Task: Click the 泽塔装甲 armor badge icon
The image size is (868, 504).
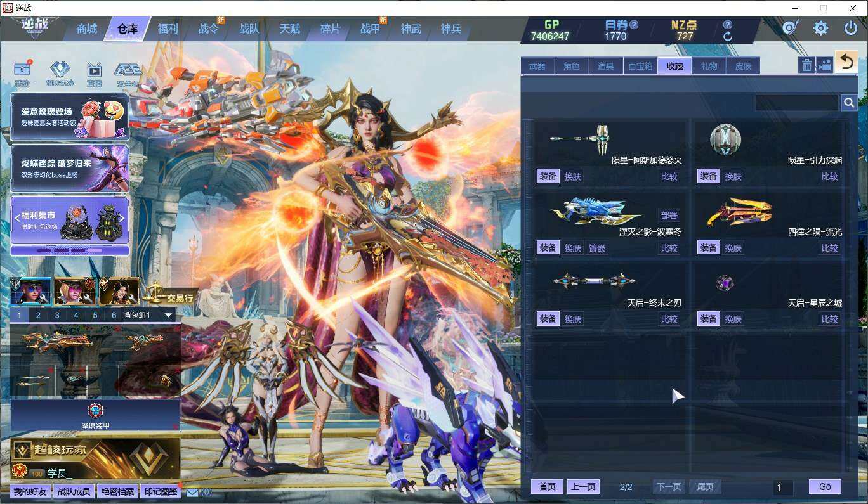Action: click(95, 410)
